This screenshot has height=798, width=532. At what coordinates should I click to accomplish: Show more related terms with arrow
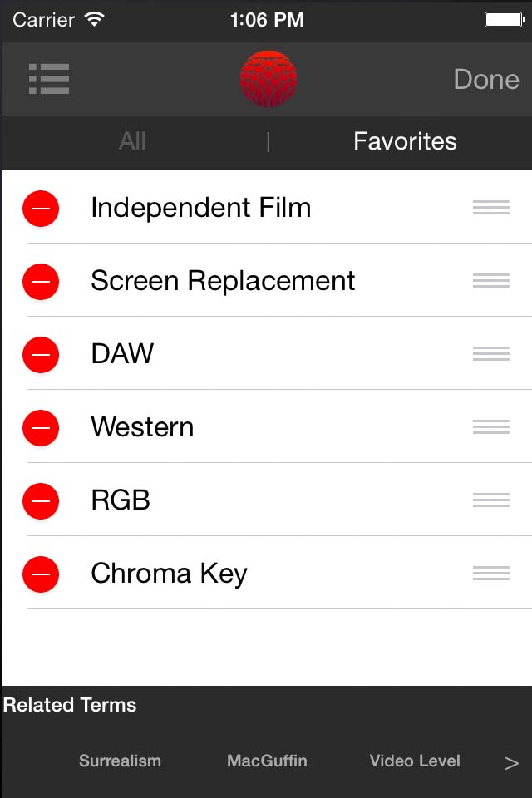coord(511,763)
